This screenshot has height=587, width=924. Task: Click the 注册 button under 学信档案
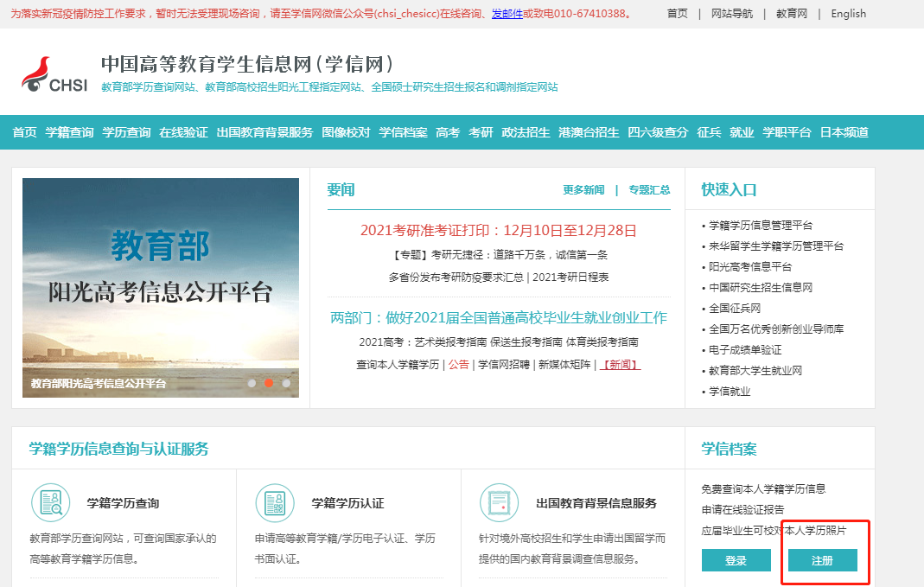pyautogui.click(x=823, y=560)
